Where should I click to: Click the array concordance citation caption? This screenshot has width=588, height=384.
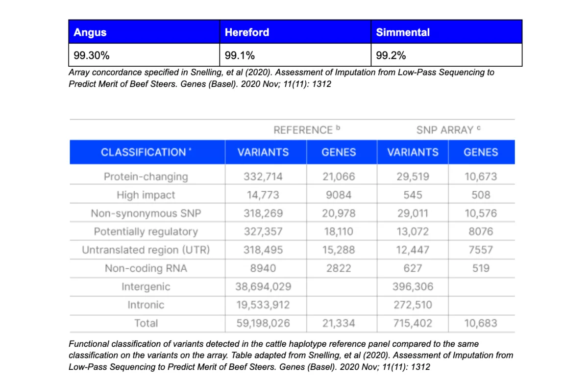click(x=282, y=78)
